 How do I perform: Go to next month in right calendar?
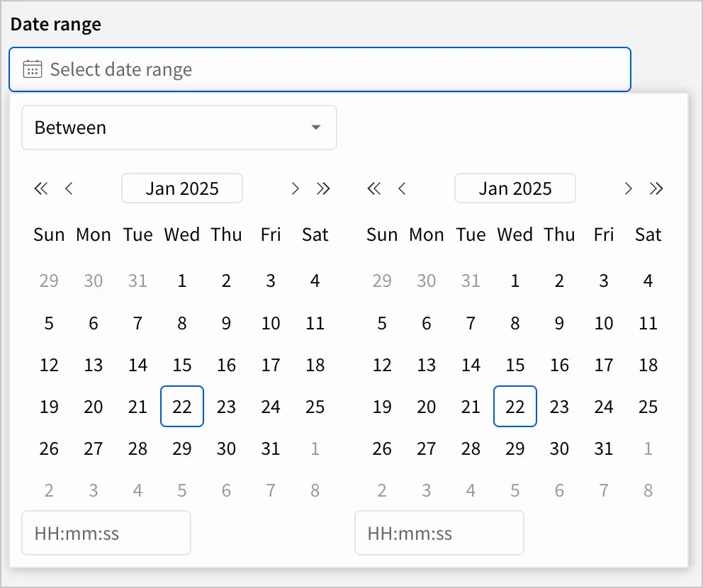tap(628, 188)
